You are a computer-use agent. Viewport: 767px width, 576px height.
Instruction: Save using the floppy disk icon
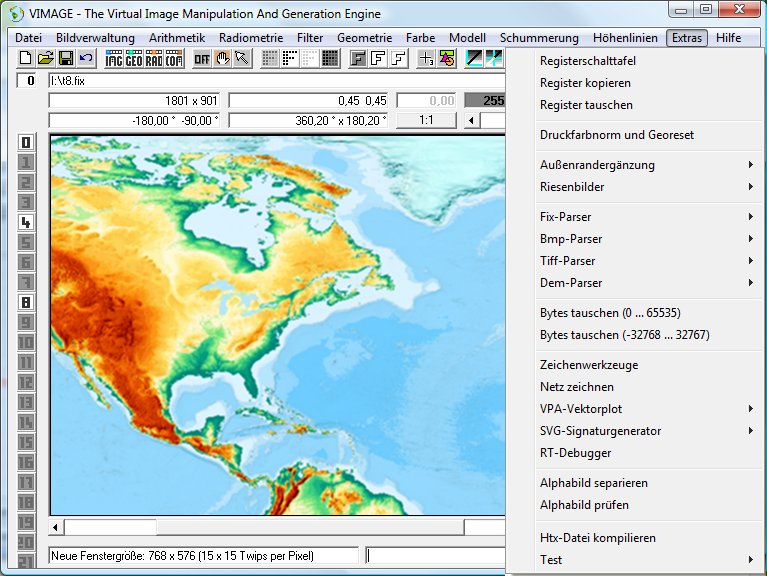(x=65, y=58)
